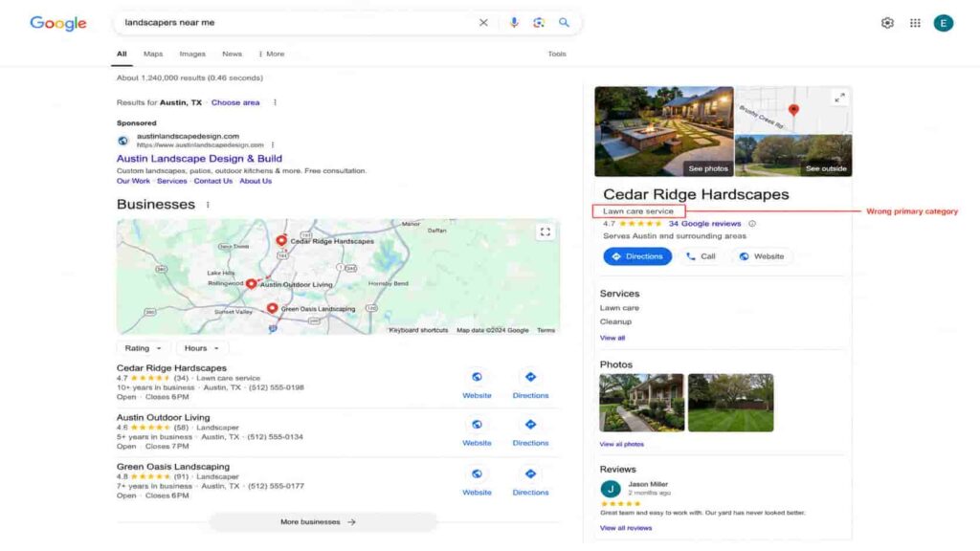Get Directions for Green Oasis Landscaping
980x551 pixels.
click(x=530, y=474)
